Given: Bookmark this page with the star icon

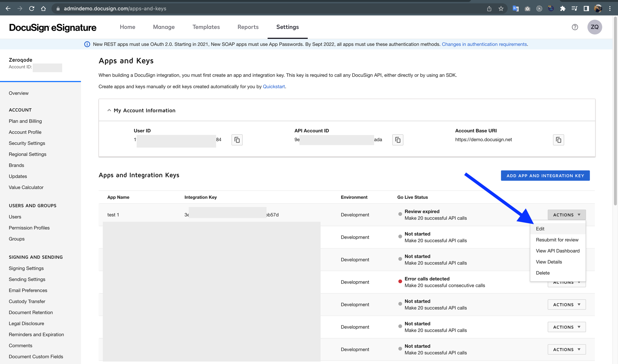Looking at the screenshot, I should pyautogui.click(x=501, y=8).
